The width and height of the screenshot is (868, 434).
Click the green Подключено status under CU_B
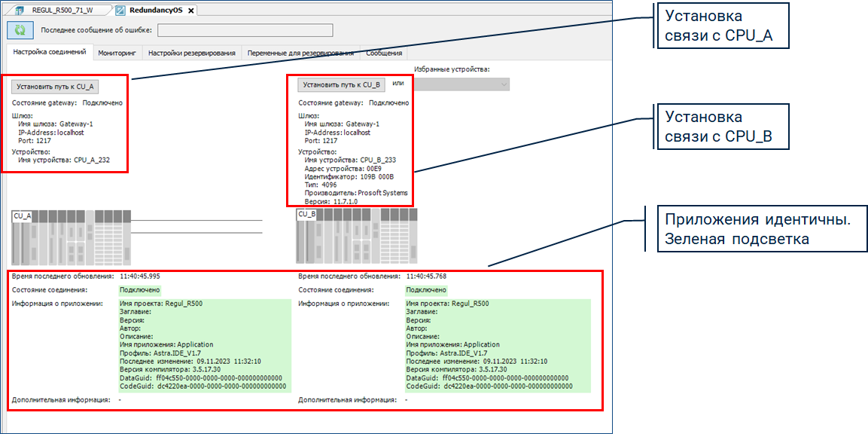[426, 289]
